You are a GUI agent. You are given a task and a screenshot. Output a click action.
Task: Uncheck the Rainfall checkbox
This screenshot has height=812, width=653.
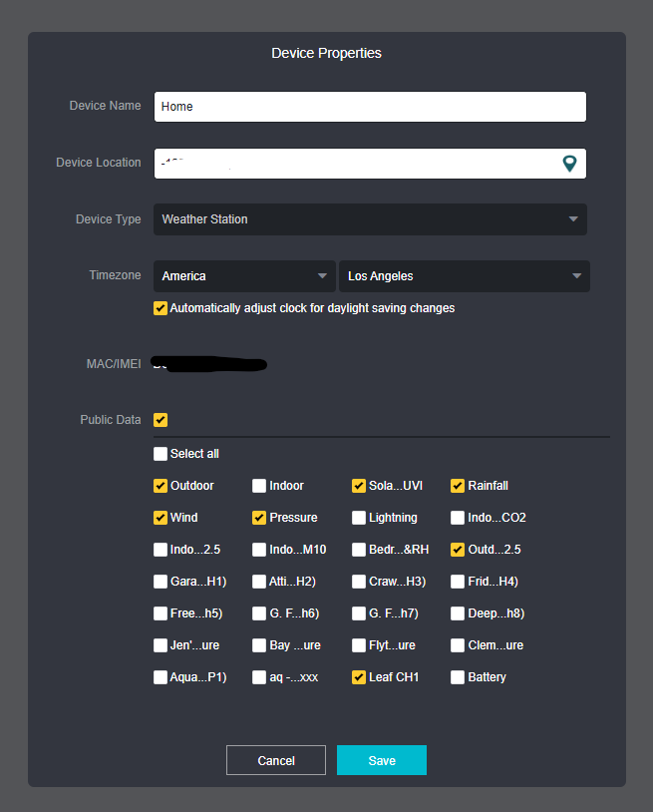coord(458,486)
